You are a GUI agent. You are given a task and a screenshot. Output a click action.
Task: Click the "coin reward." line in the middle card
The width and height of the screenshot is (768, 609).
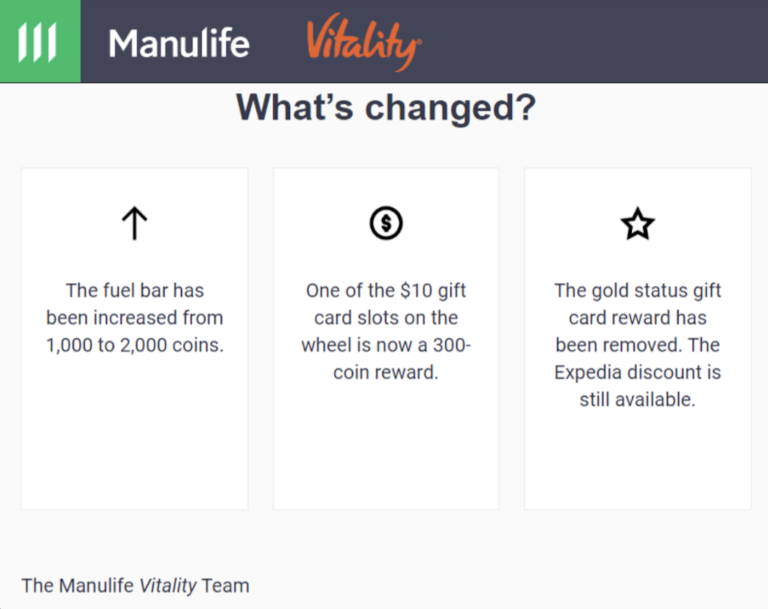385,372
